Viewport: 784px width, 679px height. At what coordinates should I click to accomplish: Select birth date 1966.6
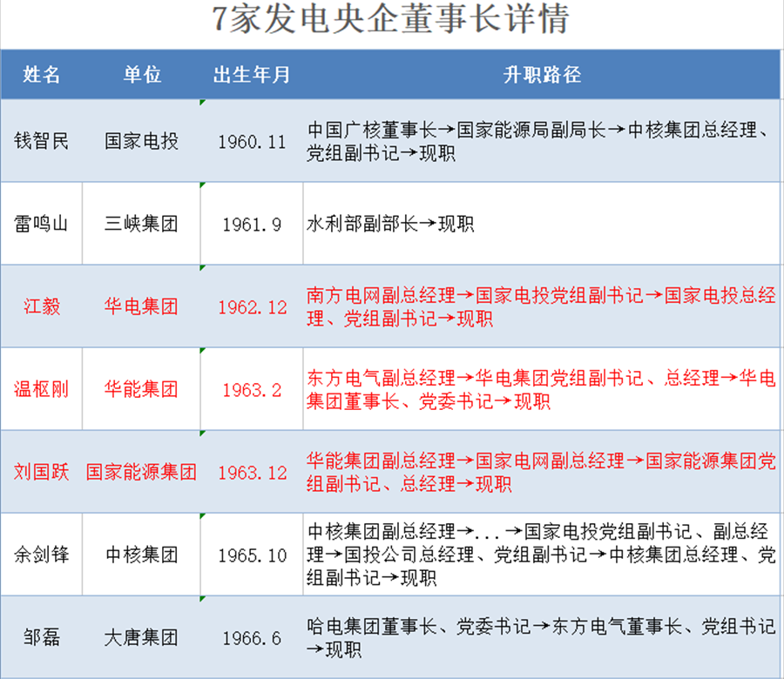[x=252, y=639]
